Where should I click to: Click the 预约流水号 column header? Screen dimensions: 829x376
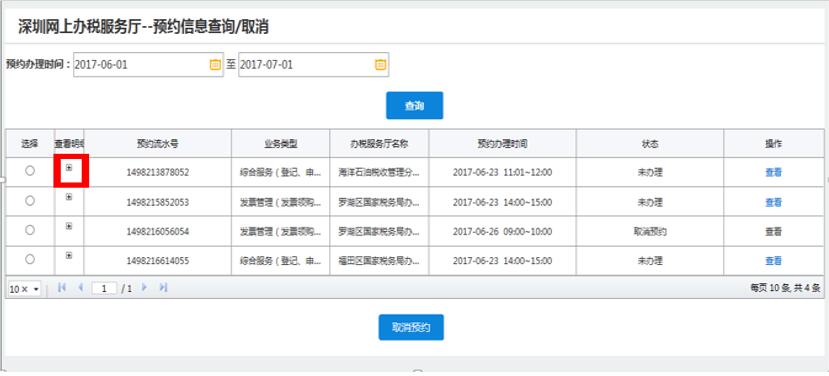coord(158,143)
